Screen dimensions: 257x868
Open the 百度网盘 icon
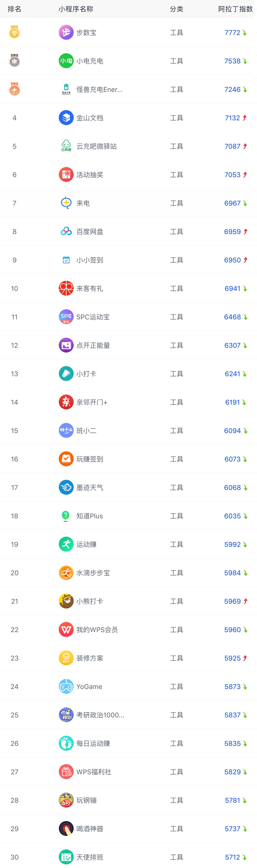tap(66, 232)
